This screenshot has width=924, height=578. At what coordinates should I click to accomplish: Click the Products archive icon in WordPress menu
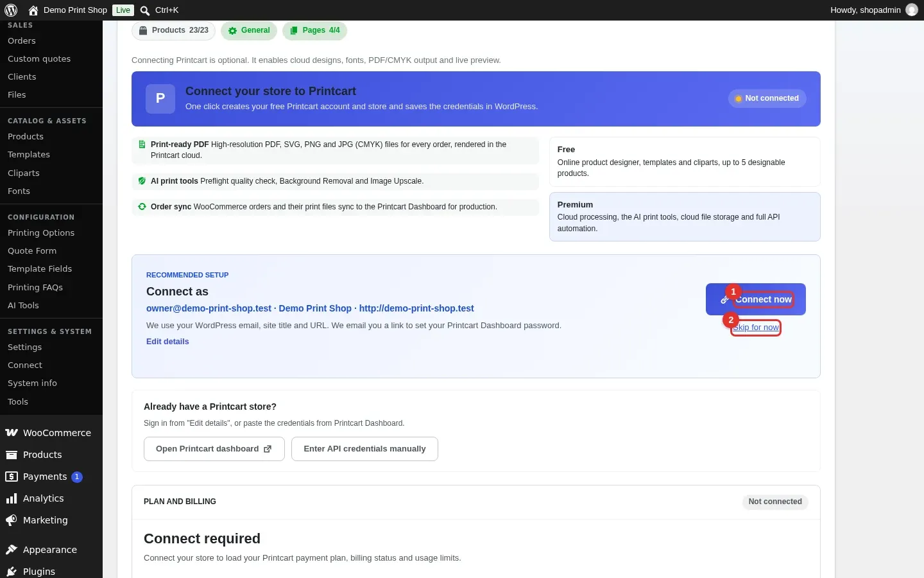(11, 455)
